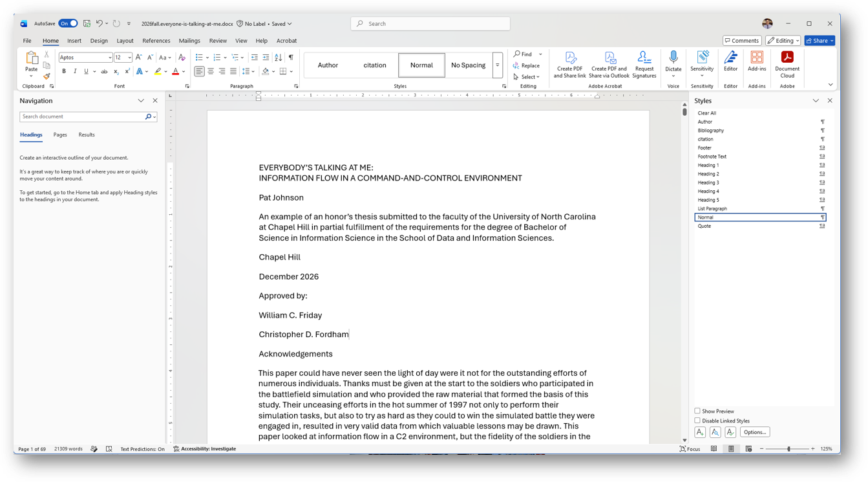Open the Editing mode dropdown

click(783, 41)
